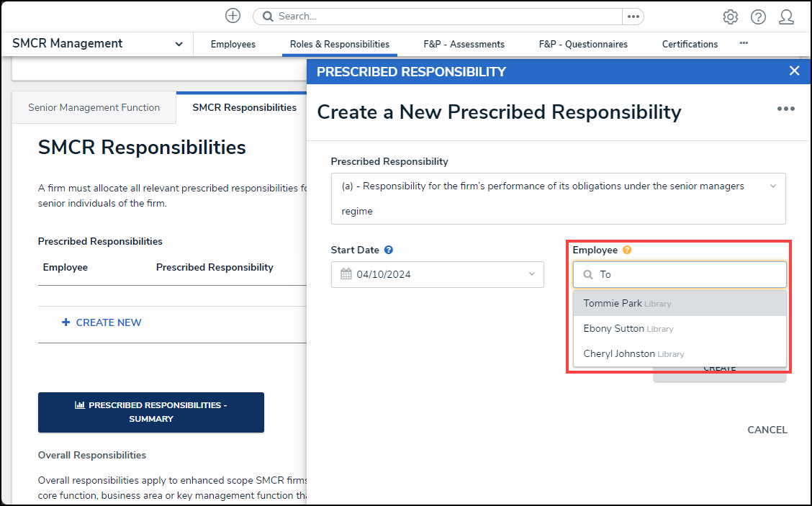Viewport: 812px width, 506px height.
Task: Open the settings gear icon
Action: (x=730, y=17)
